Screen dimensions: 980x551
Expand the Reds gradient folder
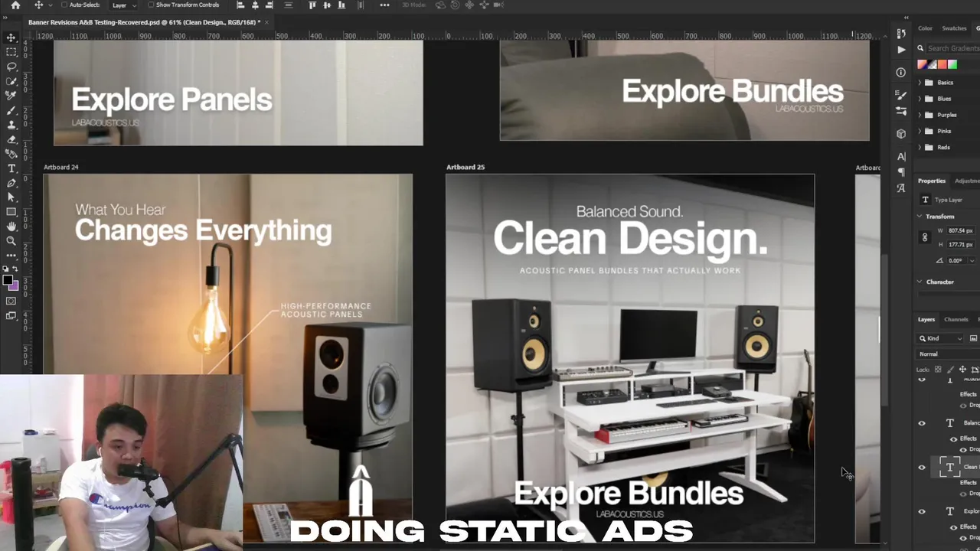920,147
